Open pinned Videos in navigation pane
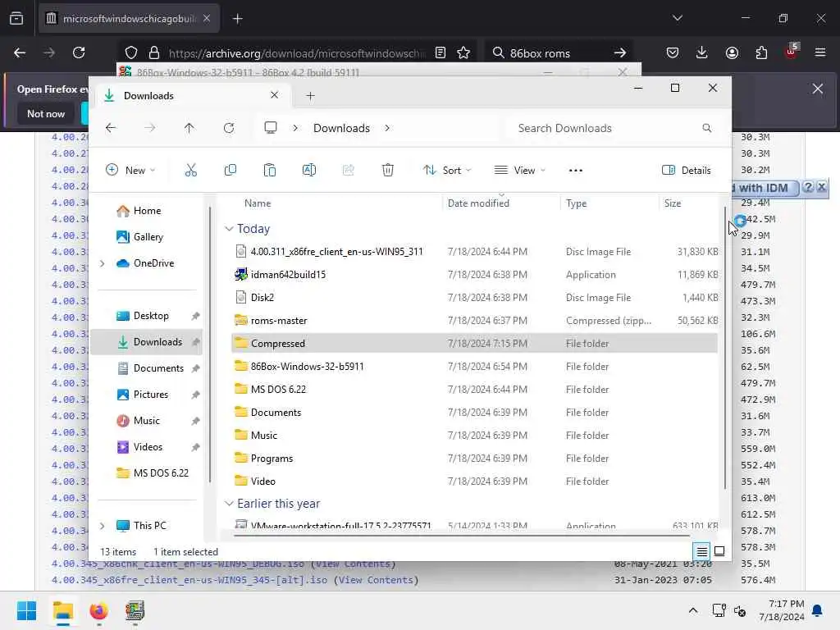Screen dimensions: 840x630 [148, 447]
